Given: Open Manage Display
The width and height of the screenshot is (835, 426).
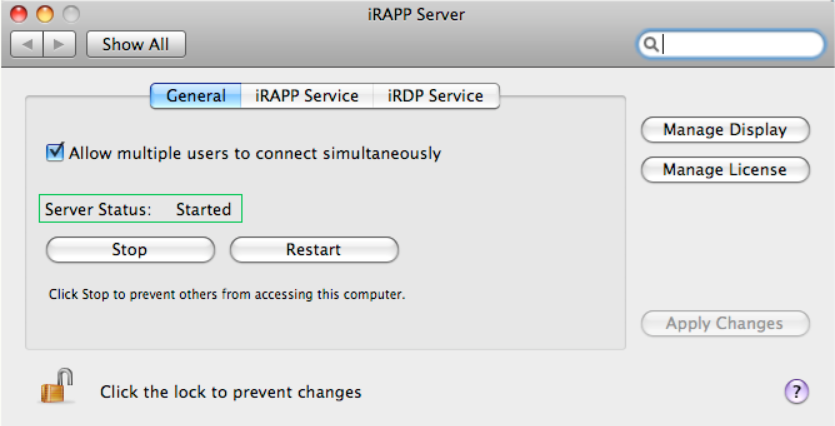Looking at the screenshot, I should pos(725,130).
